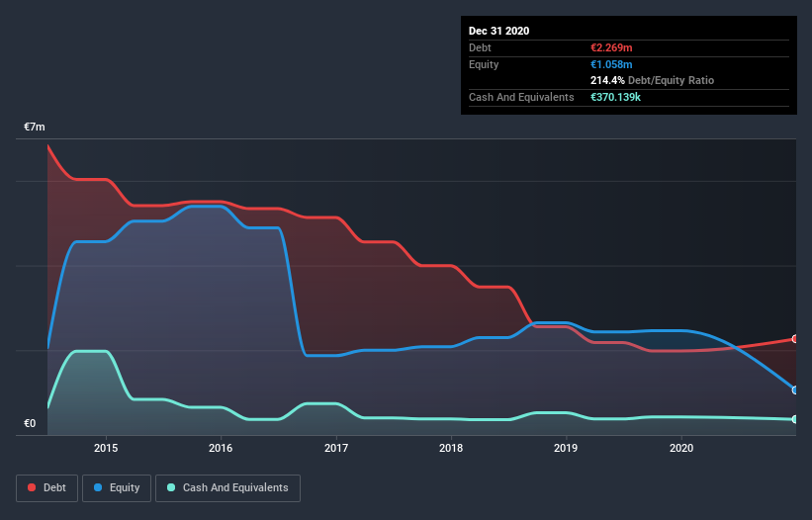Toggle the Equity series legend button
The height and width of the screenshot is (520, 812).
coord(117,488)
